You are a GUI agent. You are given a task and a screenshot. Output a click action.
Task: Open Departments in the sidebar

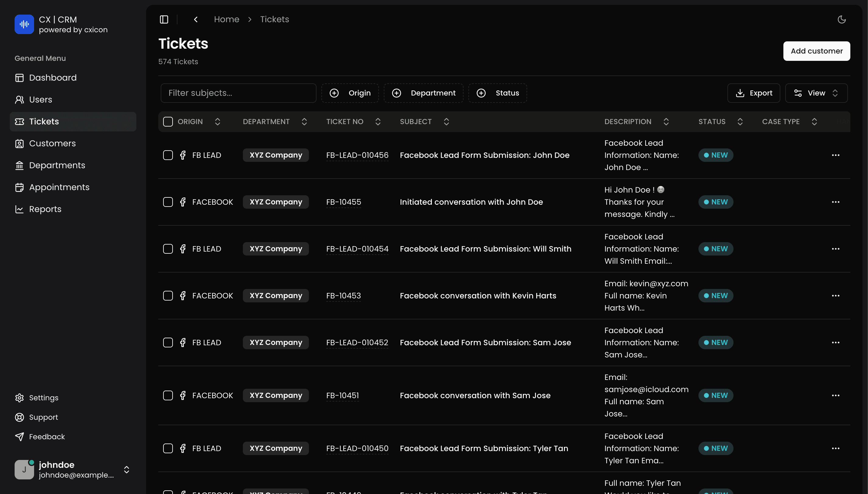[x=73, y=165]
